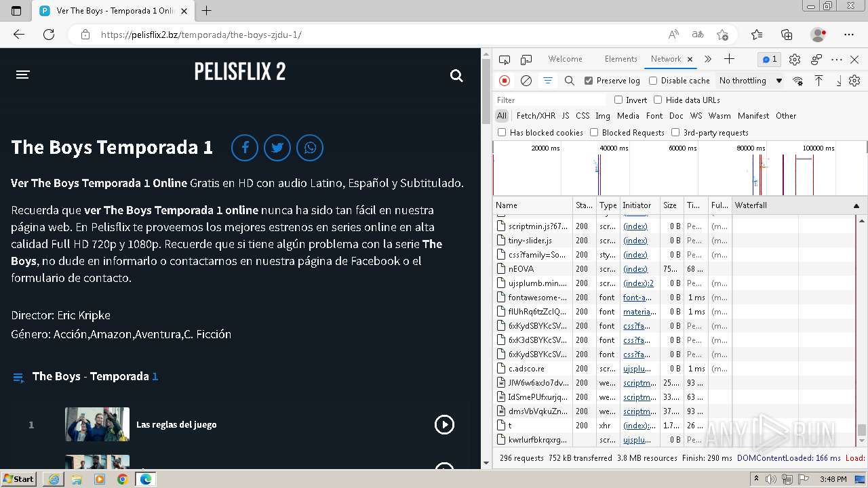Open the No throttling dropdown
The image size is (868, 488).
tap(750, 81)
